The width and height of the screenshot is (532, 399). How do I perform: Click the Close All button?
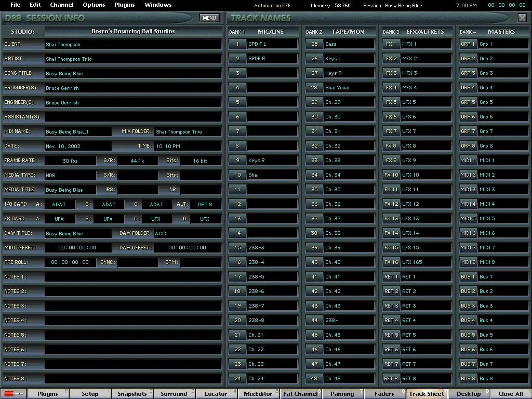[x=511, y=394]
